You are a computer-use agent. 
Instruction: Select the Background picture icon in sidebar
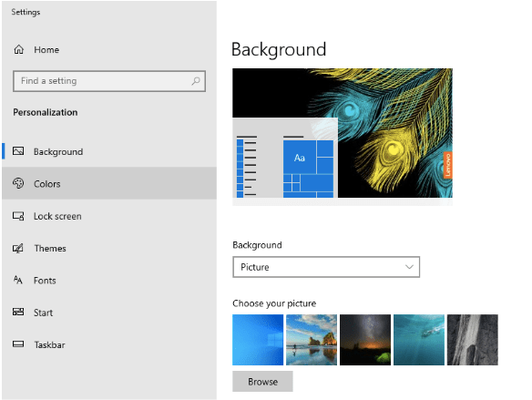click(x=18, y=151)
